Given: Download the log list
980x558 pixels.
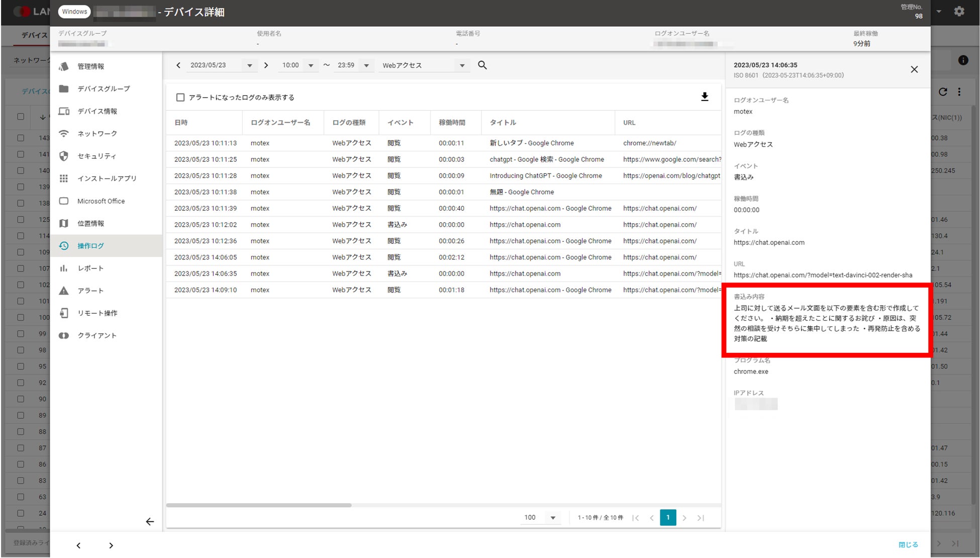Looking at the screenshot, I should point(705,97).
